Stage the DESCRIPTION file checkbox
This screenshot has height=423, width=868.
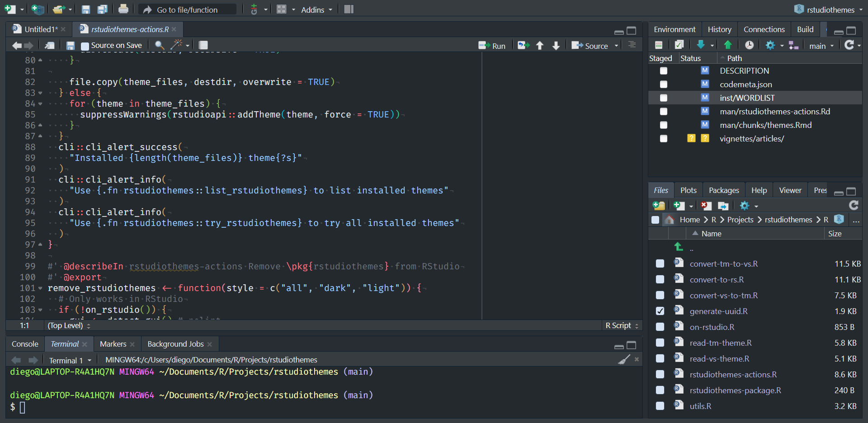(x=663, y=71)
